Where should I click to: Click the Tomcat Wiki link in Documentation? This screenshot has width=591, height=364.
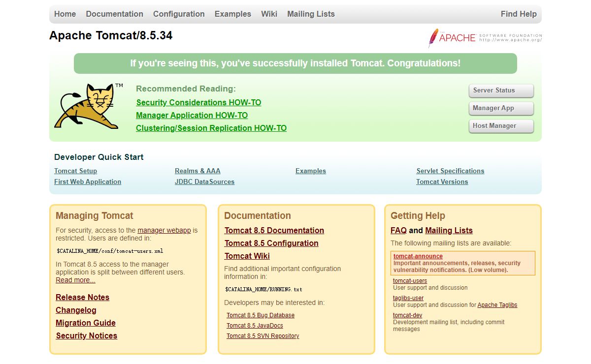247,256
